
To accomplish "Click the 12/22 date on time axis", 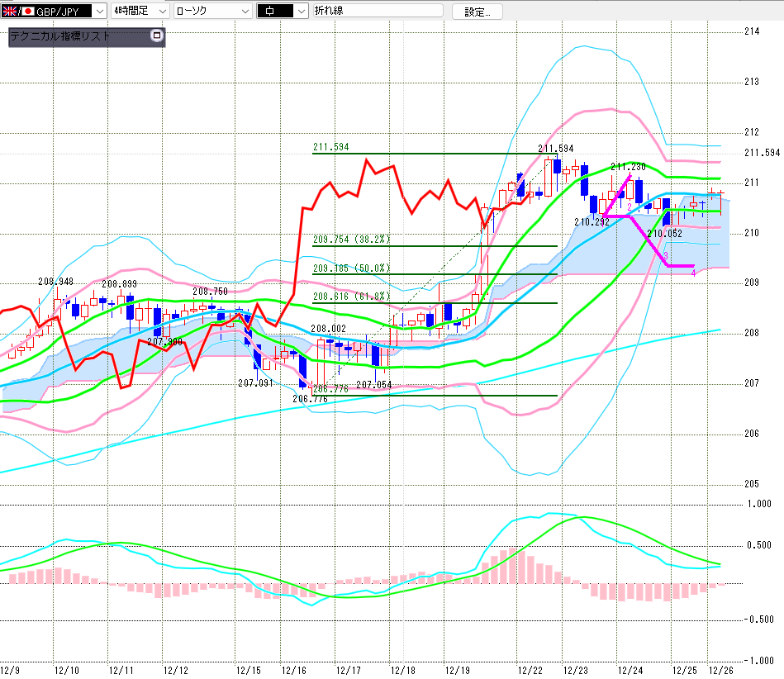I will pos(530,671).
